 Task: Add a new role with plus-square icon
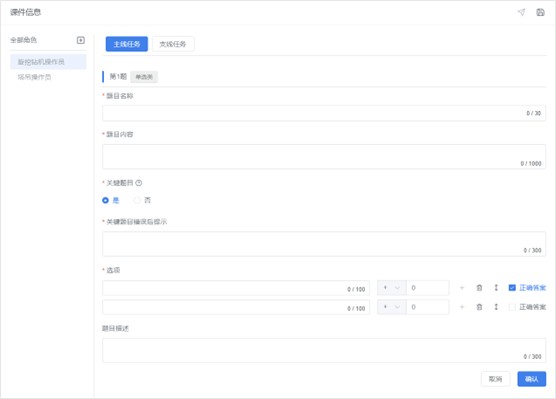[x=81, y=40]
